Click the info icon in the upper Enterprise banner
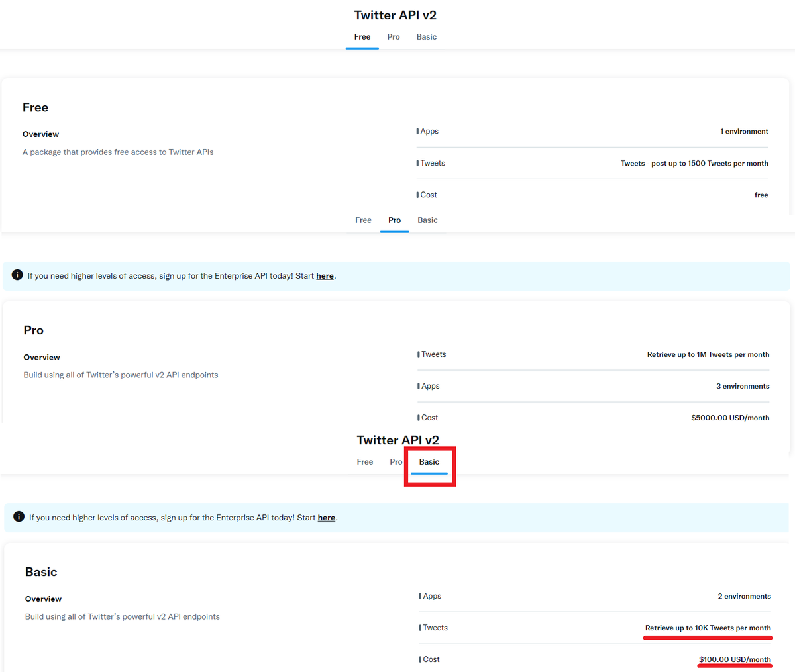Image resolution: width=795 pixels, height=672 pixels. [x=18, y=275]
